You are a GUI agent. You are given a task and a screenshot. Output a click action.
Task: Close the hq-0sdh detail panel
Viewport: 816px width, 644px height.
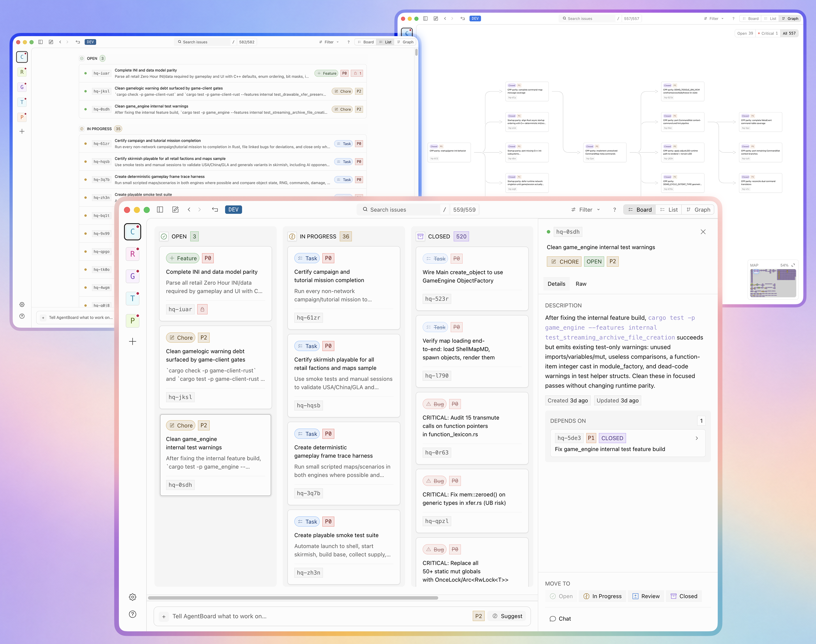point(703,232)
